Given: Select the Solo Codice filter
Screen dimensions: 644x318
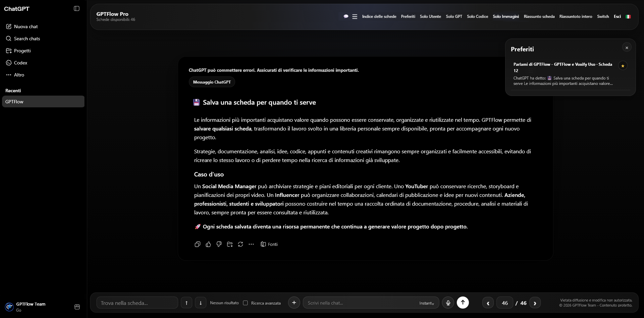Looking at the screenshot, I should [477, 16].
